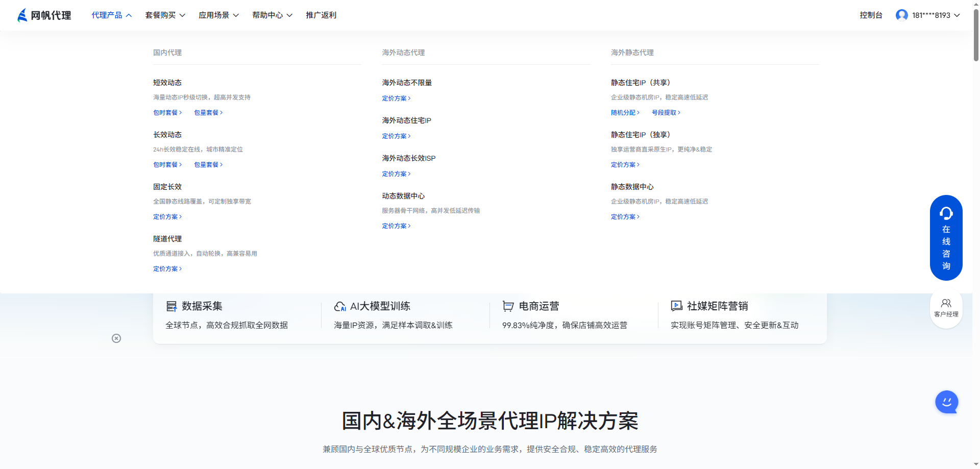980x469 pixels.
Task: Open 随机分配 link
Action: [625, 113]
